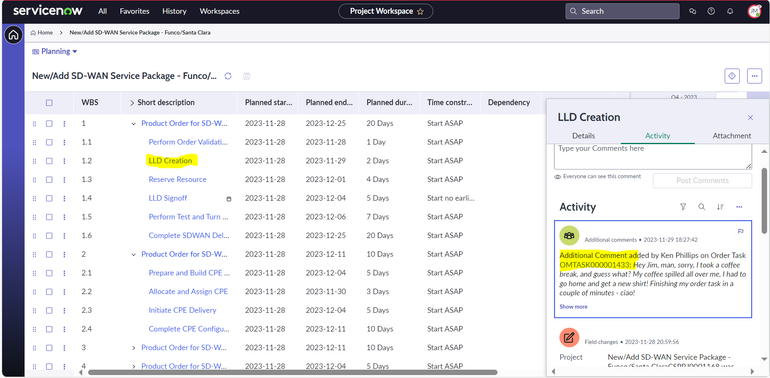Check the checkbox for Allocate and Assign CPE row
Image resolution: width=770 pixels, height=378 pixels.
49,292
